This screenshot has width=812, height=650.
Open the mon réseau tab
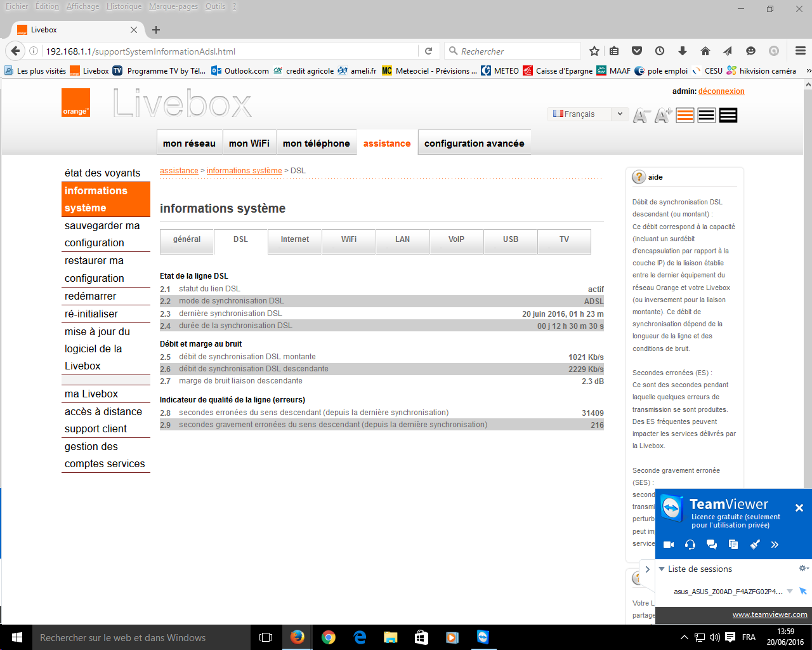(x=189, y=143)
